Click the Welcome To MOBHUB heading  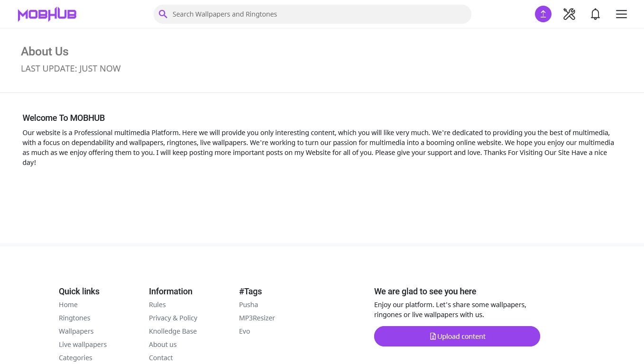(x=64, y=118)
